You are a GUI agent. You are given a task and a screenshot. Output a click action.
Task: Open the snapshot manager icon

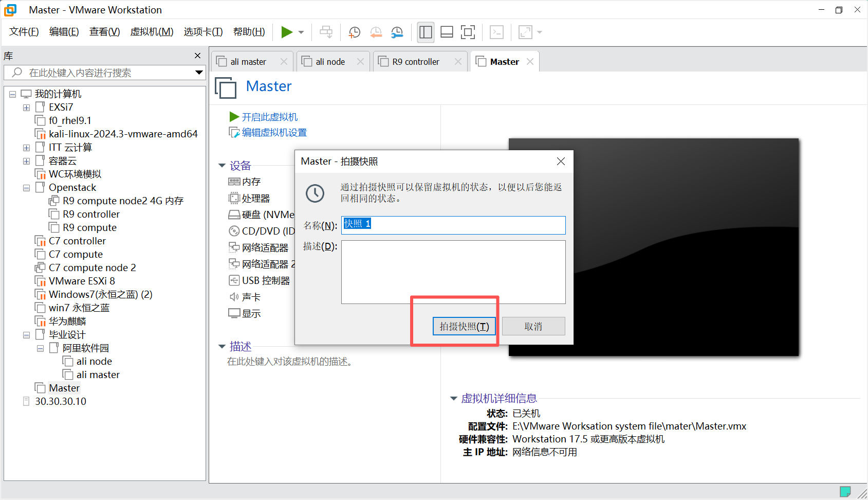(x=397, y=32)
